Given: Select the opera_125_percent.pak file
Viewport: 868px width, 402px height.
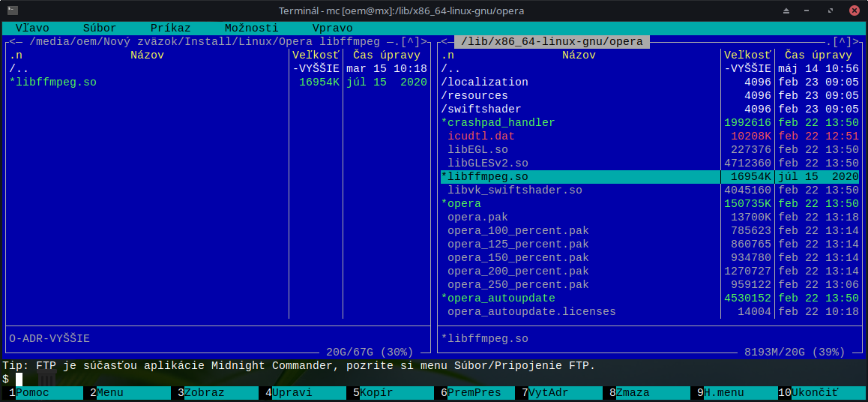Looking at the screenshot, I should click(650, 244).
